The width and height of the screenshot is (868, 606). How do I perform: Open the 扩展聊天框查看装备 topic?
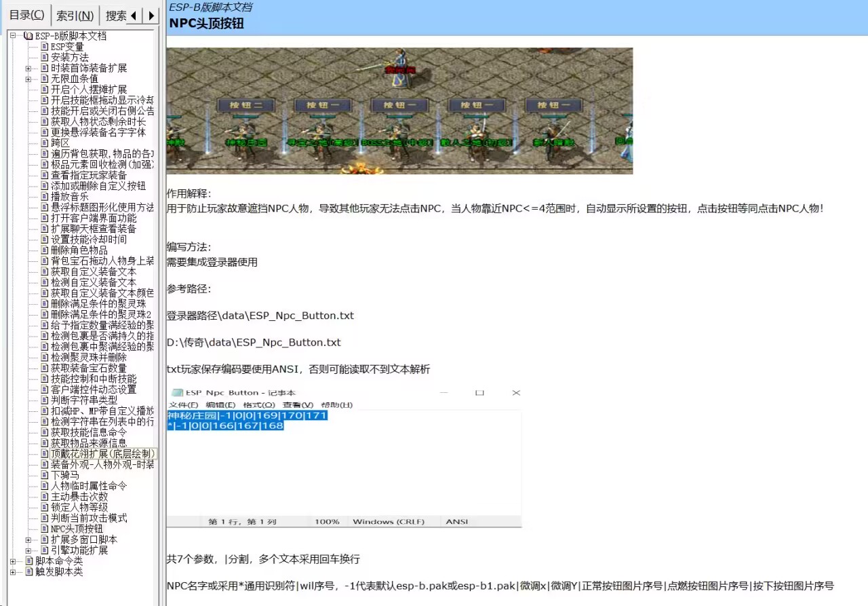(94, 229)
